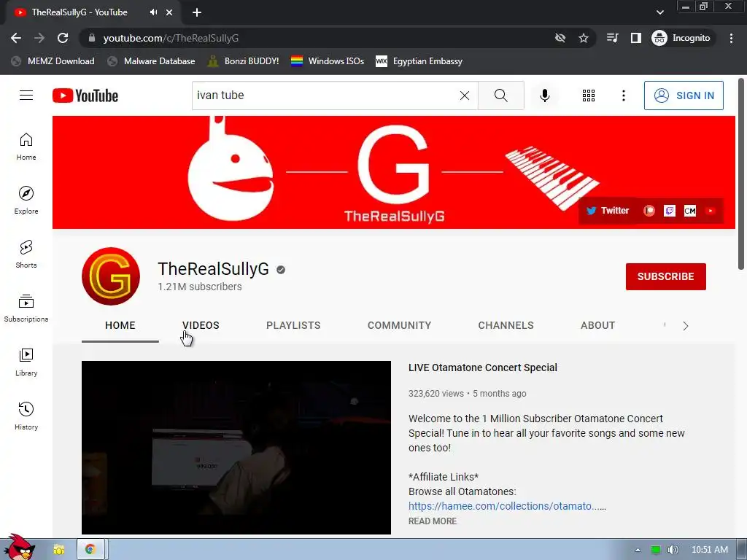Open the YouTube apps grid icon
Screen dimensions: 747x560
pos(589,96)
